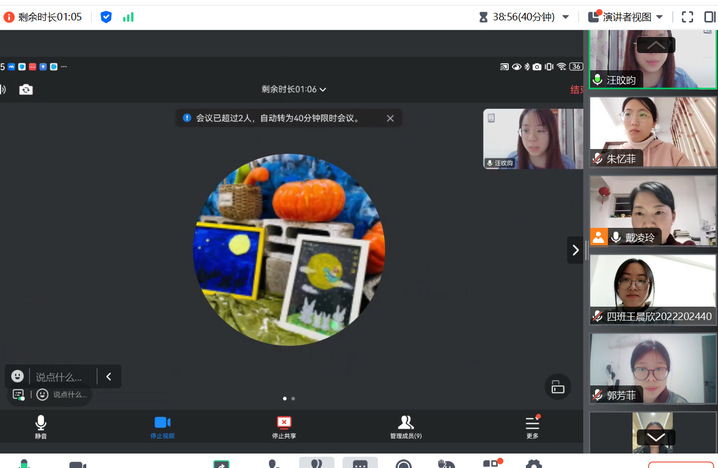This screenshot has width=718, height=468.
Task: Open manage members (管理成员) panel
Action: click(405, 423)
